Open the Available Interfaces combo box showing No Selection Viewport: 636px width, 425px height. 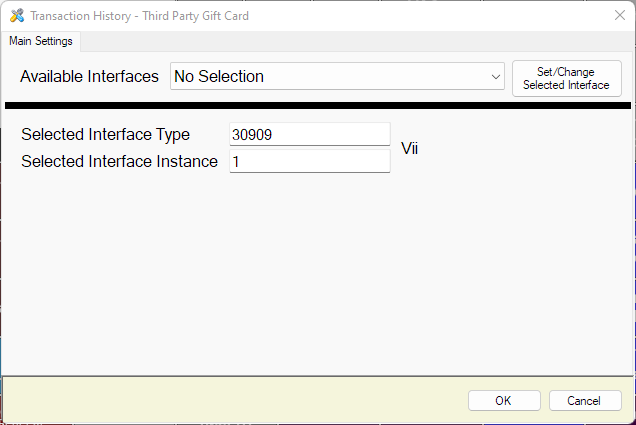tap(337, 76)
